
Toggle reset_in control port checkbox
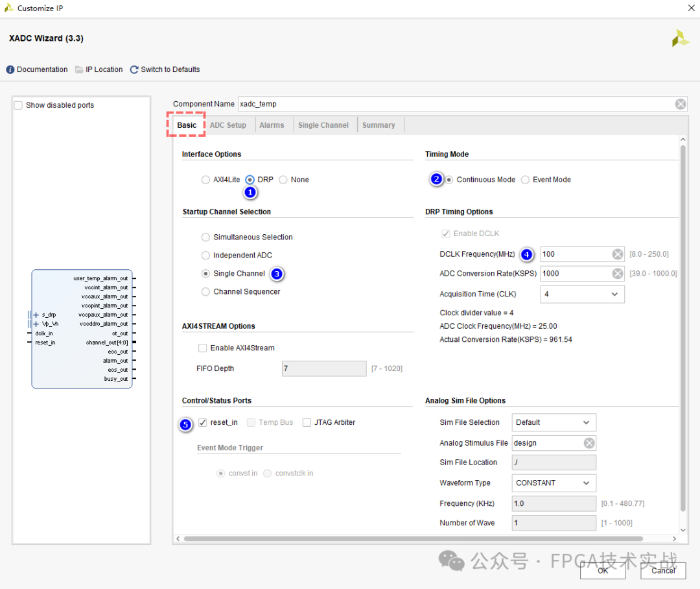point(203,423)
